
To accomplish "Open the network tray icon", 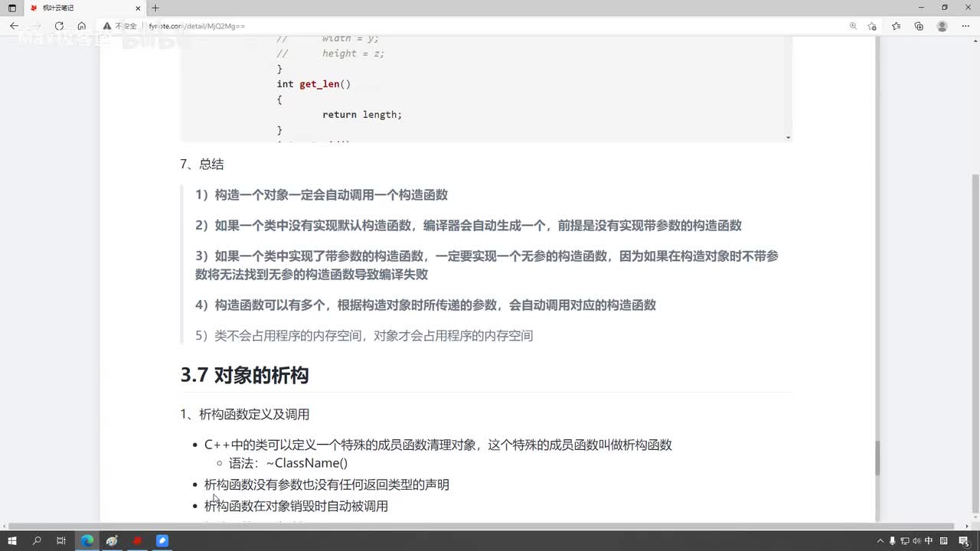I will click(x=904, y=541).
